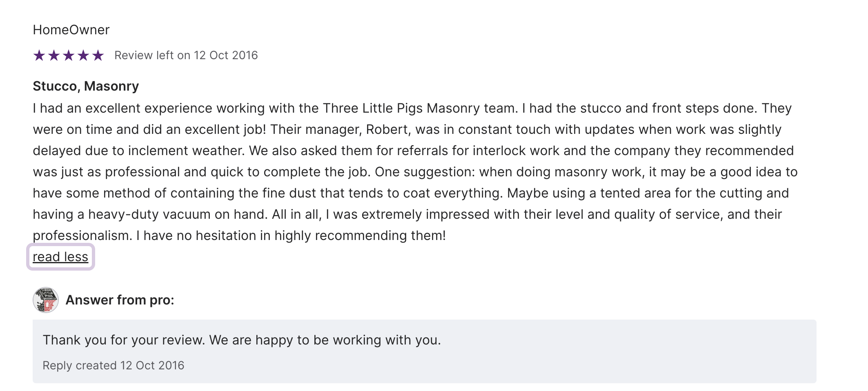868x391 pixels.
Task: Click the second purple rating star
Action: pos(54,55)
